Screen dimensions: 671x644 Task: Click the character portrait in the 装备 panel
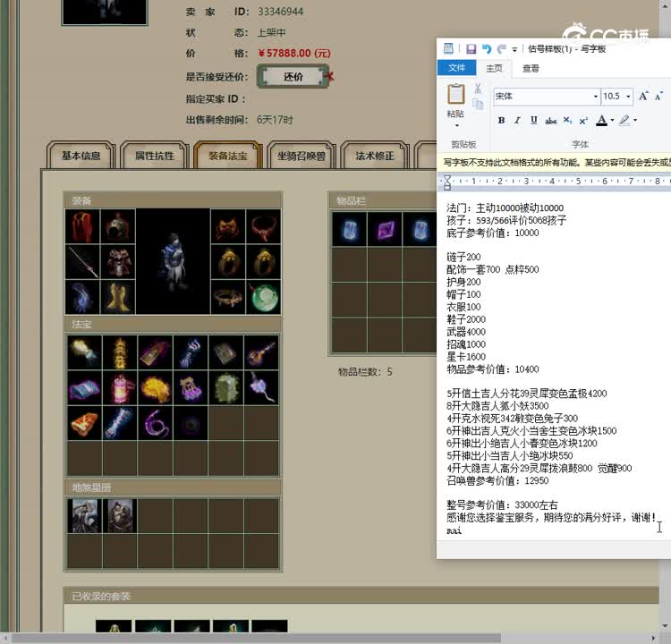tap(173, 262)
